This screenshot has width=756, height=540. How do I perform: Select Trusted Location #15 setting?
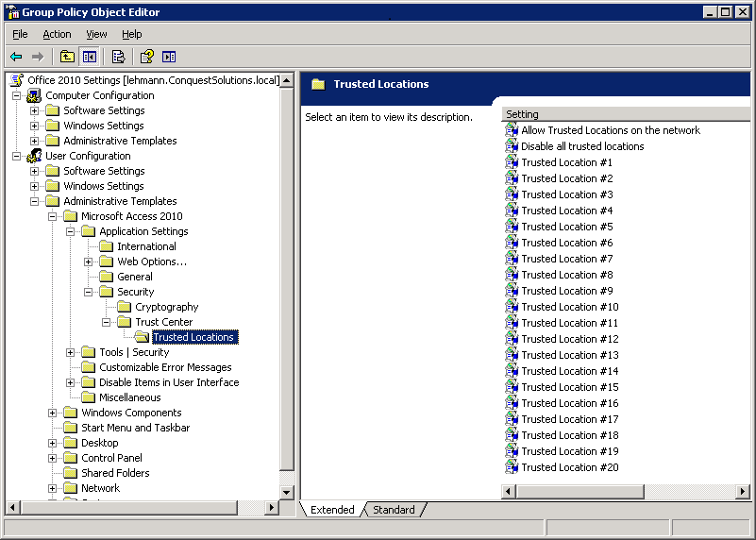pos(570,387)
